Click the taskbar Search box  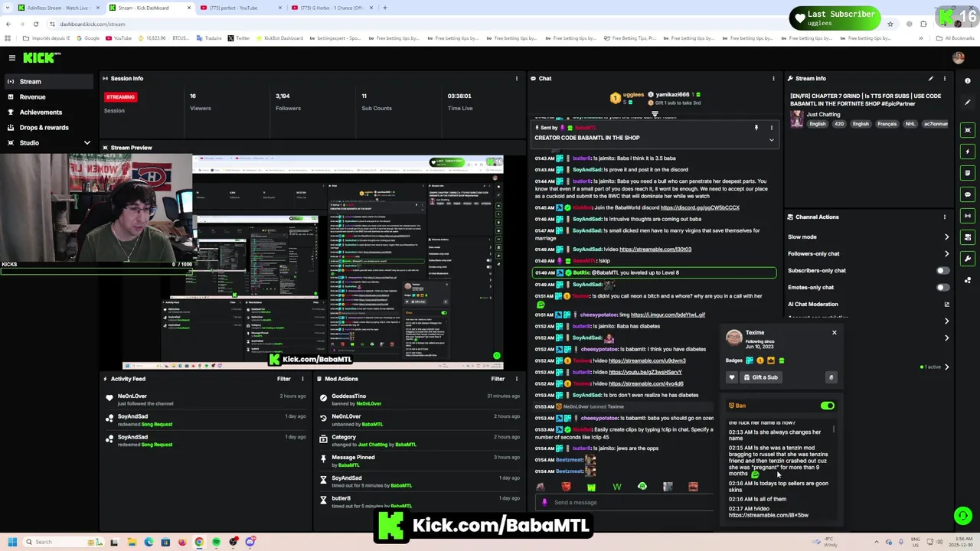63,542
